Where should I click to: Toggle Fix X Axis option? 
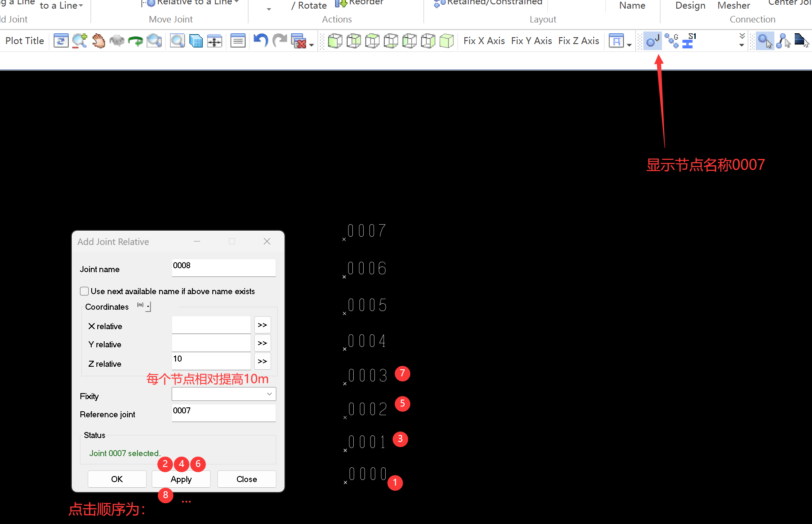pos(484,41)
